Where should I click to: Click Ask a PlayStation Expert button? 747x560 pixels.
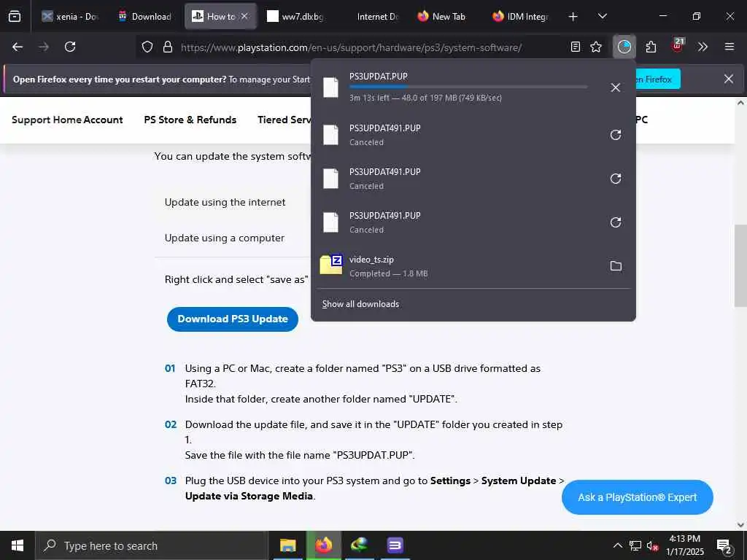[x=637, y=497]
